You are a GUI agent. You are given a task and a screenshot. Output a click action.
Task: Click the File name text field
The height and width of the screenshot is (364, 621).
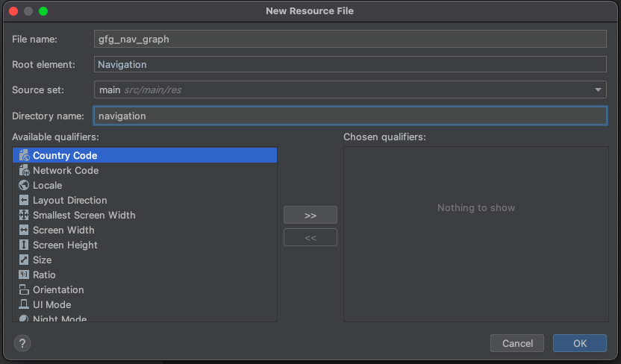coord(350,39)
